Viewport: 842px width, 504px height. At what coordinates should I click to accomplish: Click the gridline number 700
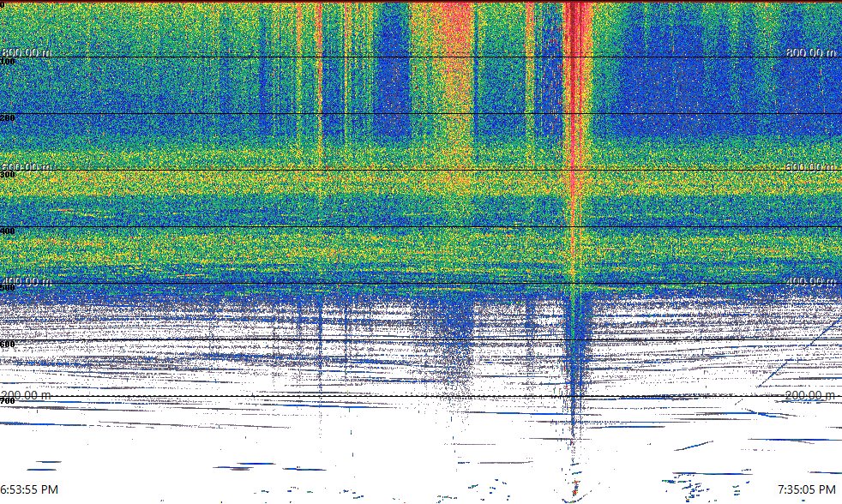[x=8, y=401]
